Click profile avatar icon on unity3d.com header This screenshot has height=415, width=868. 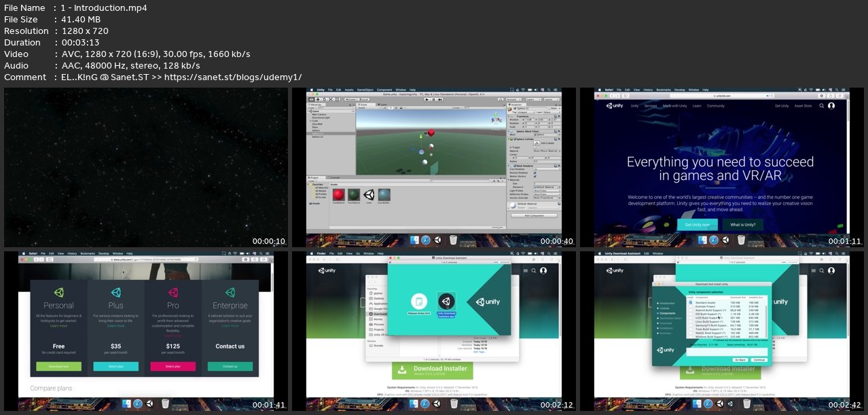coord(831,106)
